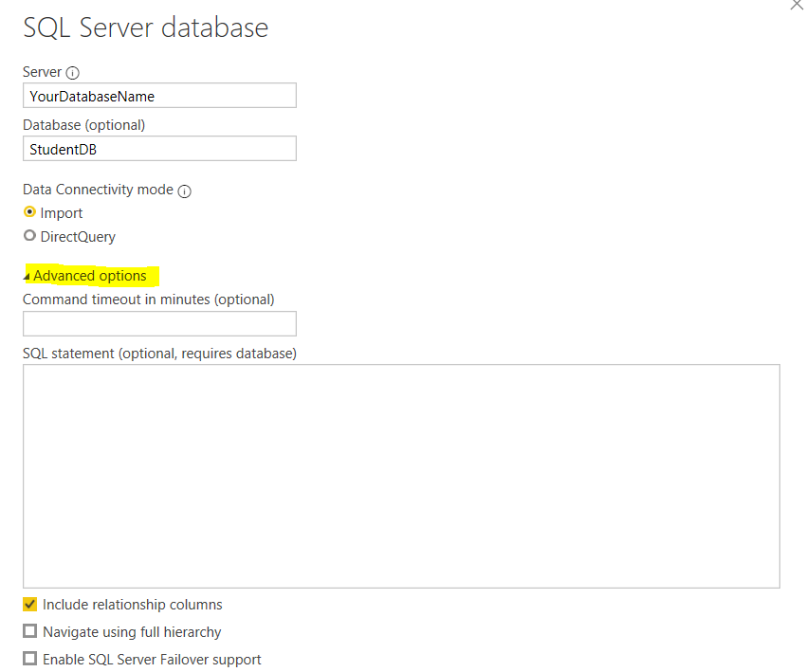Click inside the SQL statement text box
Screen dimensions: 806x672
click(x=401, y=476)
